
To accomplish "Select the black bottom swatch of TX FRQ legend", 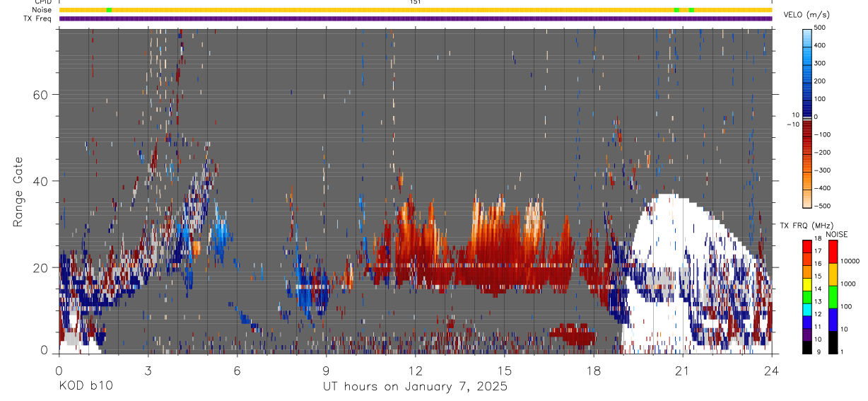I will click(x=807, y=347).
